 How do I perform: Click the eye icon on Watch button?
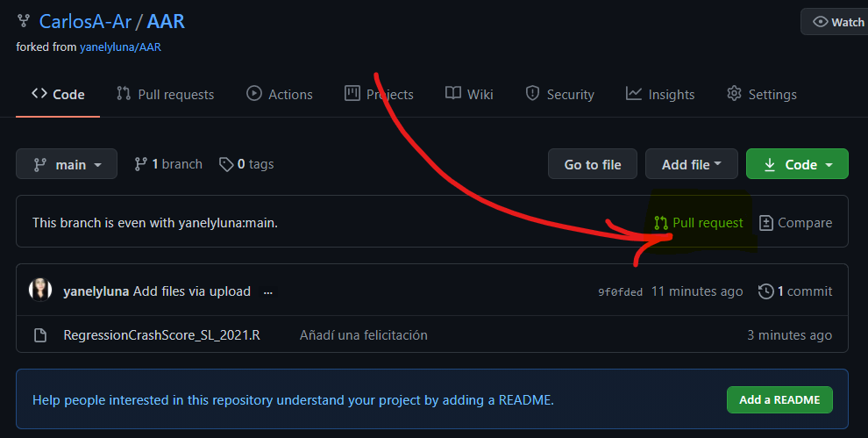[x=820, y=22]
